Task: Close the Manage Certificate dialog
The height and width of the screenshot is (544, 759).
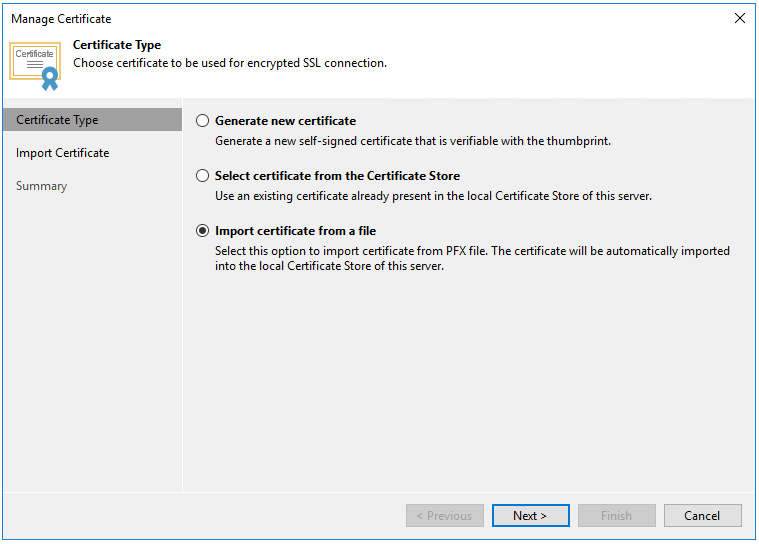Action: click(739, 18)
